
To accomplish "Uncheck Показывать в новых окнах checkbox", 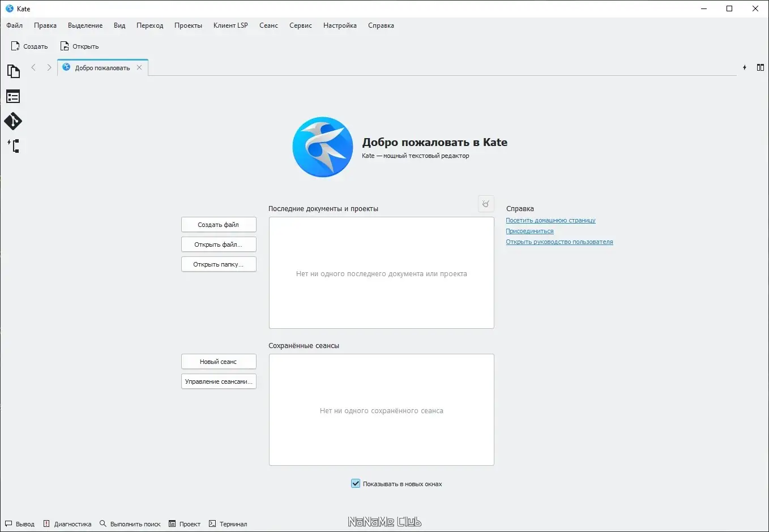I will click(356, 483).
